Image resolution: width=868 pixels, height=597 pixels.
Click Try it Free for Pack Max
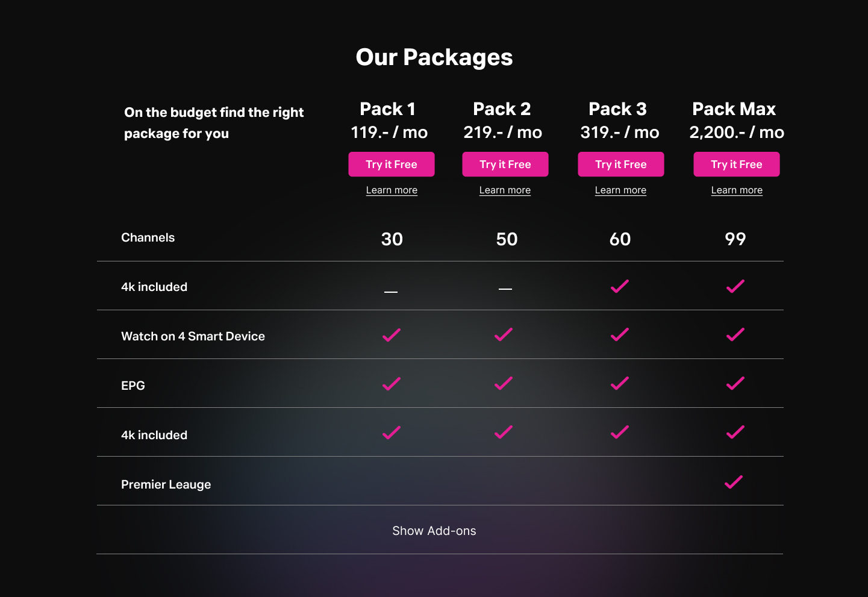click(x=737, y=164)
